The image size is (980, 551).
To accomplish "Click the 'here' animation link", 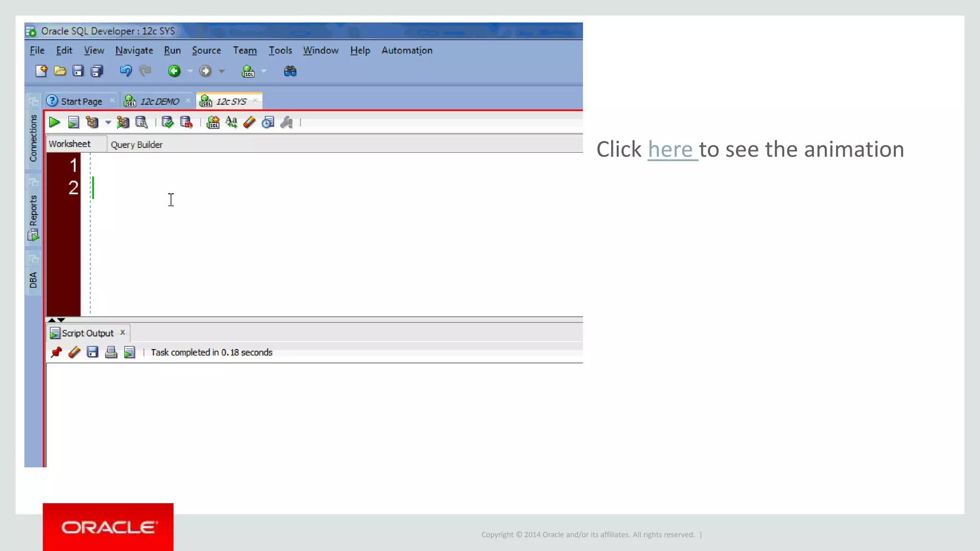I will pyautogui.click(x=670, y=149).
